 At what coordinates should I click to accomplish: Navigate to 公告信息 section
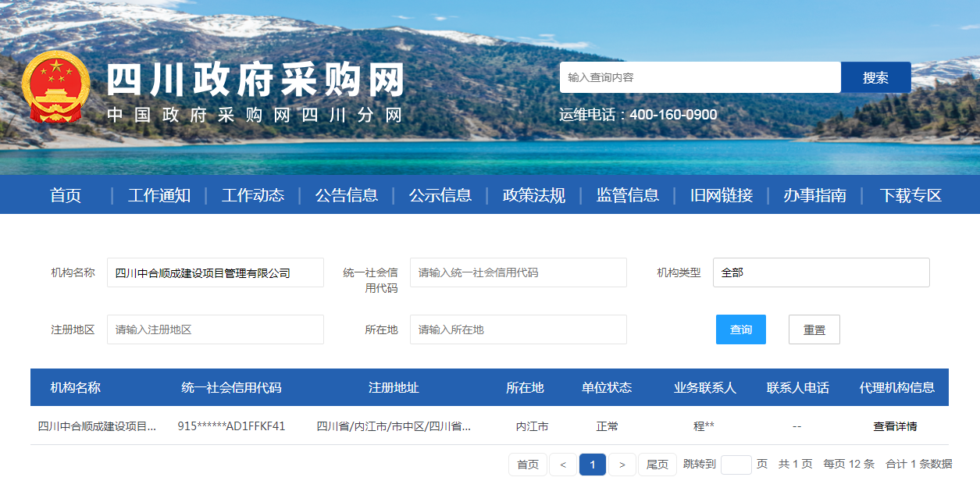click(x=347, y=195)
